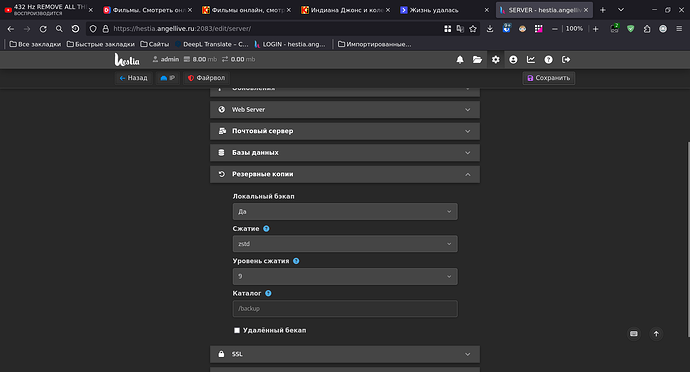
Task: Open the Сжатие zstd dropdown
Action: [345, 244]
